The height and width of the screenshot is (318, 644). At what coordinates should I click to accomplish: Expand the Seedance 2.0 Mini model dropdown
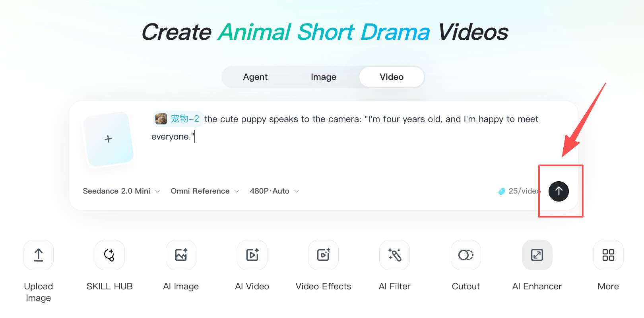tap(121, 191)
